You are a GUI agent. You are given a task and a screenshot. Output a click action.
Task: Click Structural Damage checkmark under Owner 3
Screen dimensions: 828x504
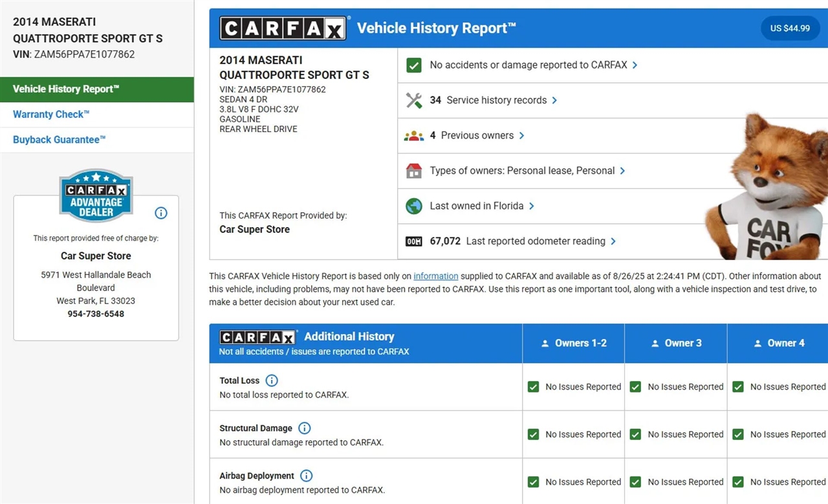tap(635, 435)
